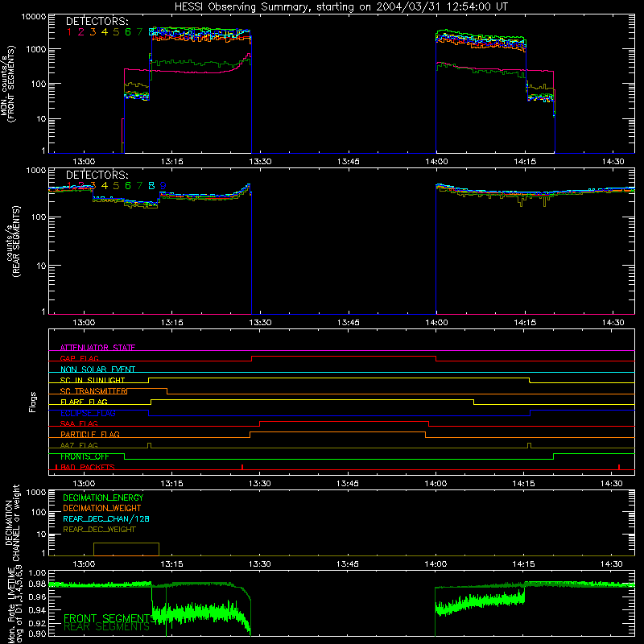Click the 0.94 tick label on the livetime axis
Screen dimensions: 644x644
[37, 610]
